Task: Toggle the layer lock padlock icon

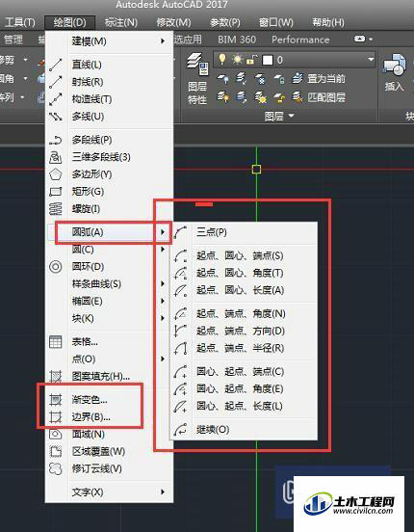Action: click(251, 60)
